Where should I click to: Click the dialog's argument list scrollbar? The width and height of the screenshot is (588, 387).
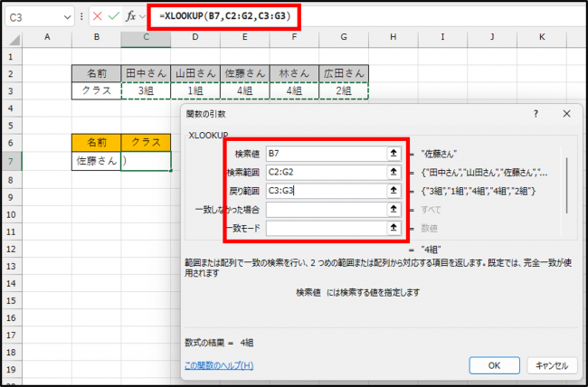click(x=567, y=185)
